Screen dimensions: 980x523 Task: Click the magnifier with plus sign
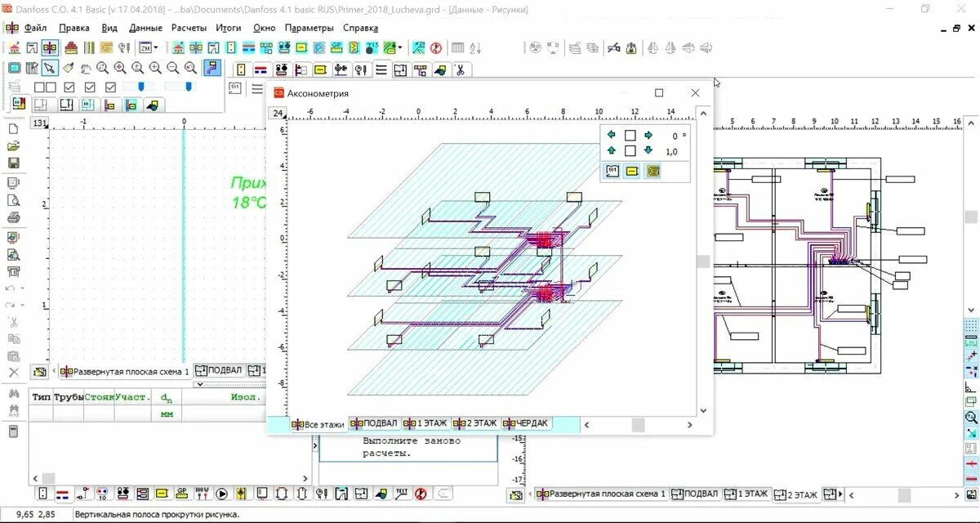[x=155, y=68]
